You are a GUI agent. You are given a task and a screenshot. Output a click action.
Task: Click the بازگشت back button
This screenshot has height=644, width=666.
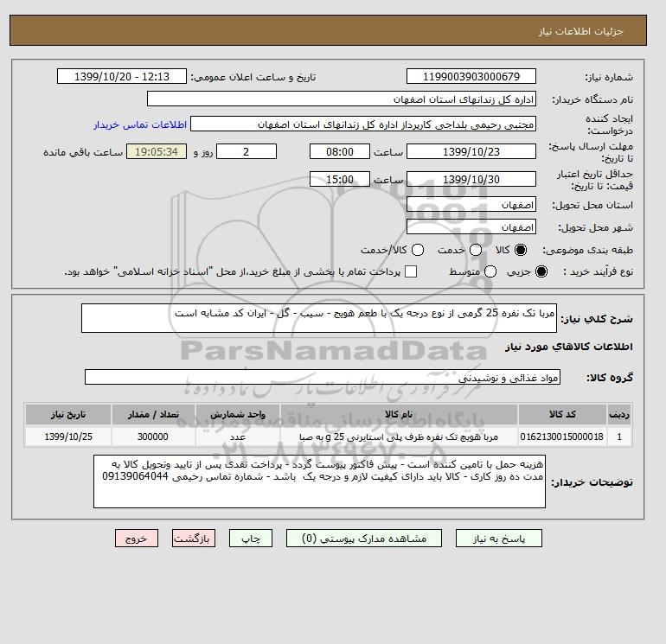pos(194,539)
